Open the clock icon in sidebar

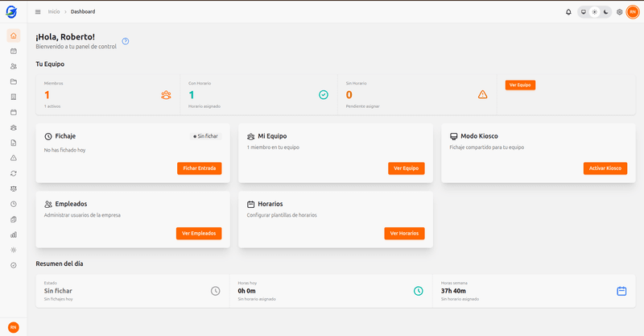click(13, 204)
